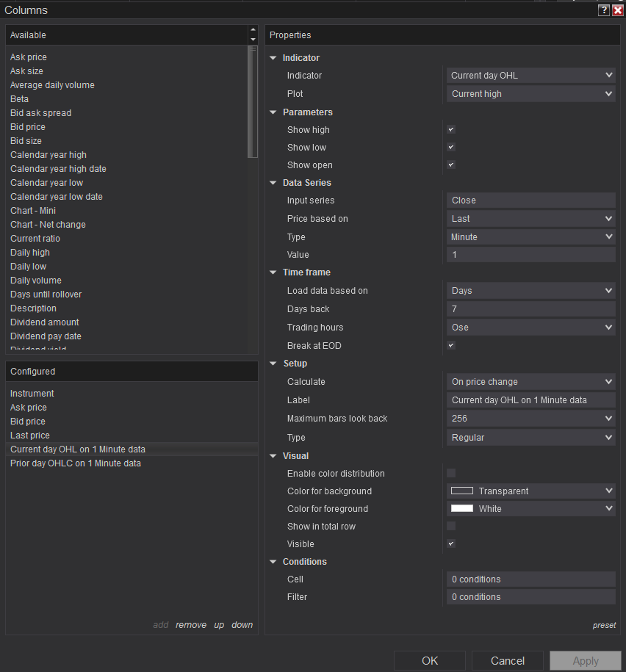626x672 pixels.
Task: Open the Calculate On price change dropdown
Action: coord(530,382)
